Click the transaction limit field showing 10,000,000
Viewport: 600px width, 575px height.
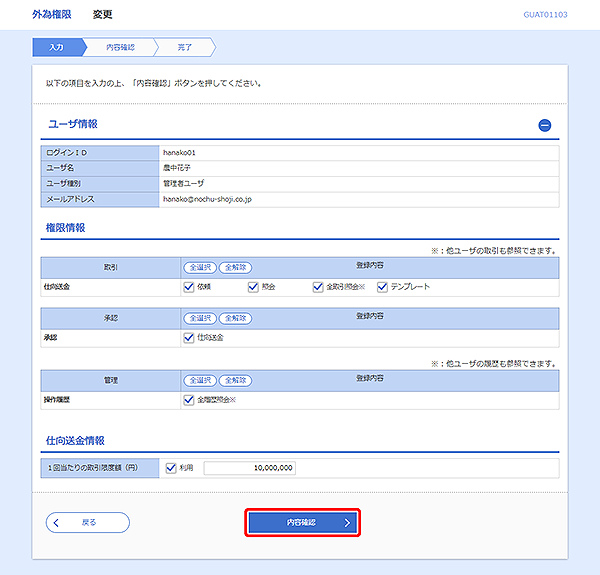(x=249, y=468)
